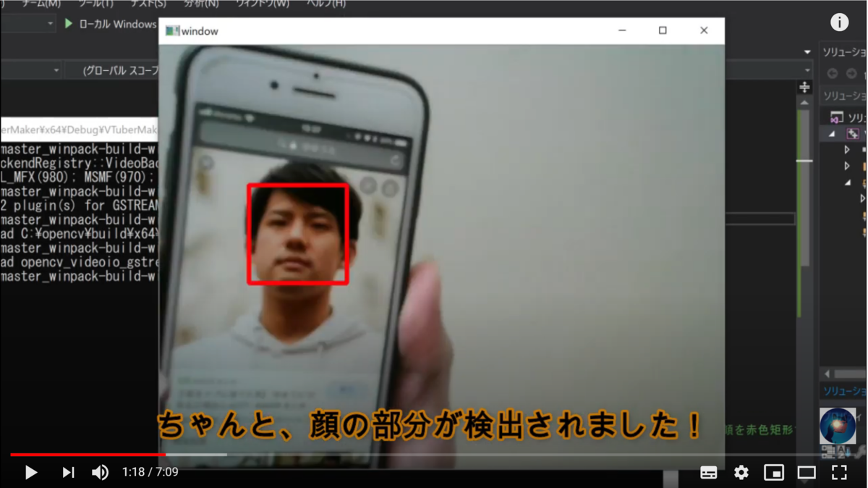
Task: Collapse the third, expanded child node under the project
Action: (848, 183)
